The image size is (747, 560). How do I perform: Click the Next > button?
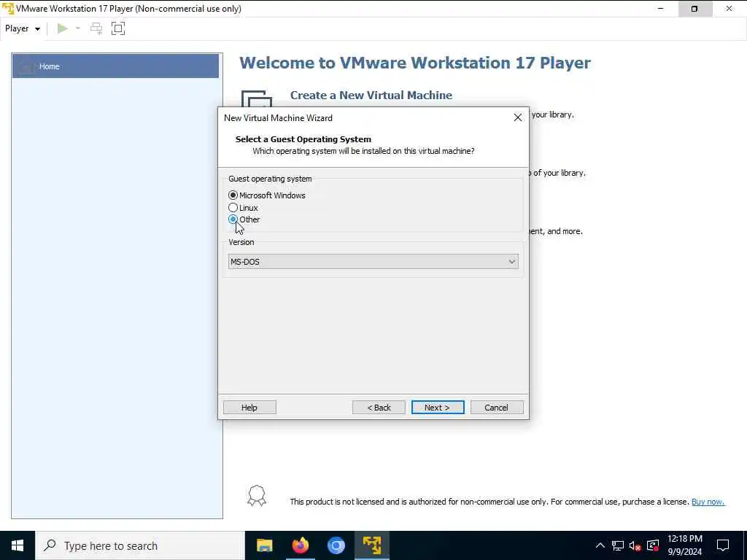coord(438,408)
